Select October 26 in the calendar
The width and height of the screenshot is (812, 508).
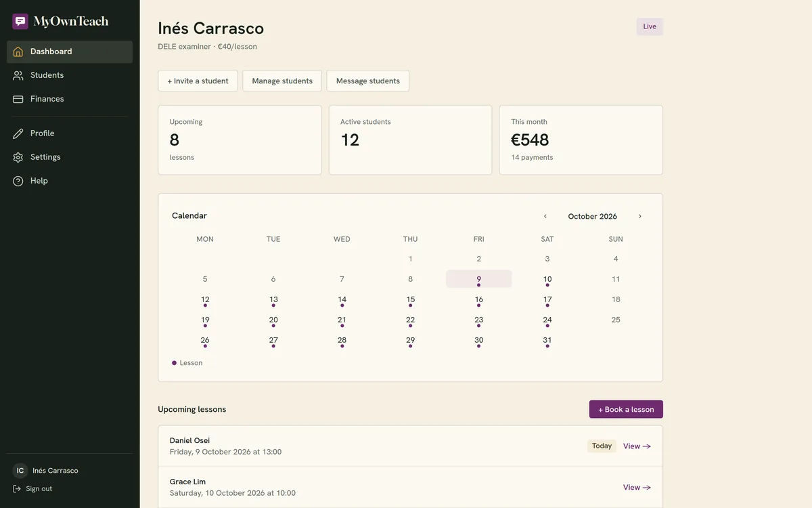(x=205, y=340)
